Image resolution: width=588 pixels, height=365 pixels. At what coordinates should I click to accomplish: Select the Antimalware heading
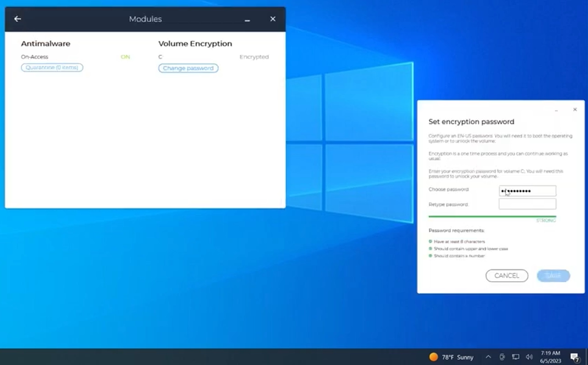tap(46, 44)
